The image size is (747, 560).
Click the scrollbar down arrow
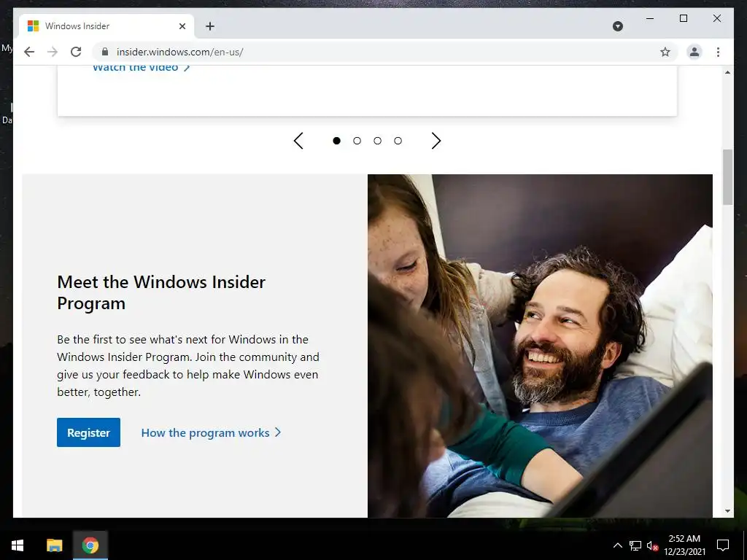pyautogui.click(x=727, y=511)
